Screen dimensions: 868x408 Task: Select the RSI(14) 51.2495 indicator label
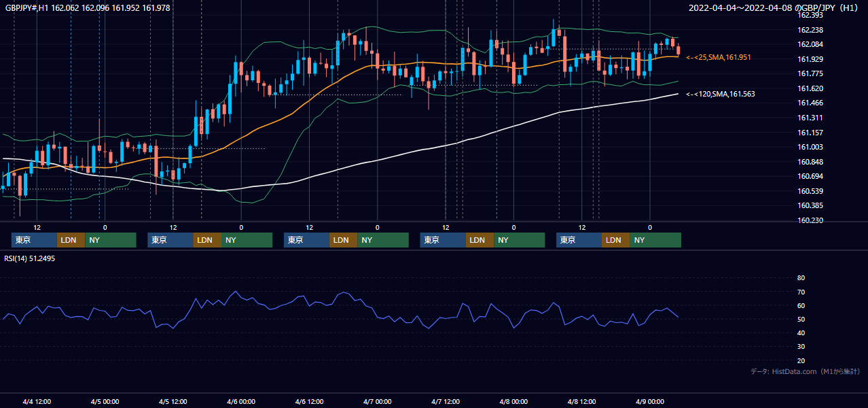30,258
